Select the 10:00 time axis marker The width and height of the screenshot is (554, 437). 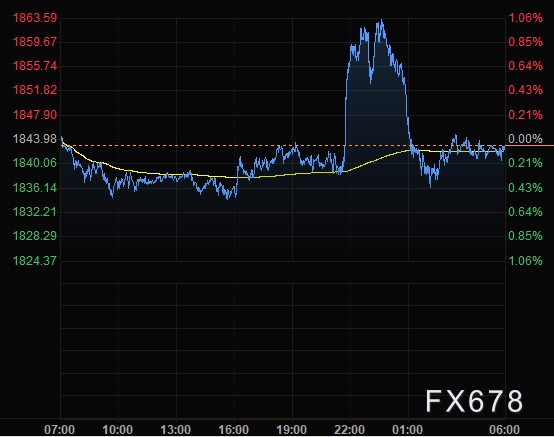pos(118,430)
